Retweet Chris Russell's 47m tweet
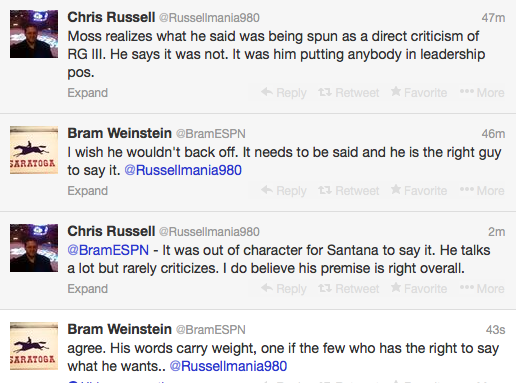The height and width of the screenshot is (383, 516). click(349, 92)
